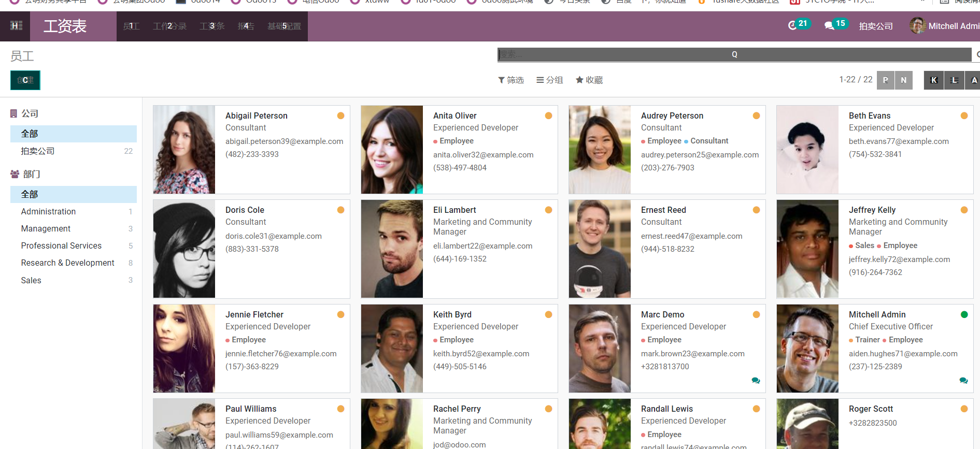Open the 工资条 menu
This screenshot has height=449, width=980.
click(x=212, y=26)
